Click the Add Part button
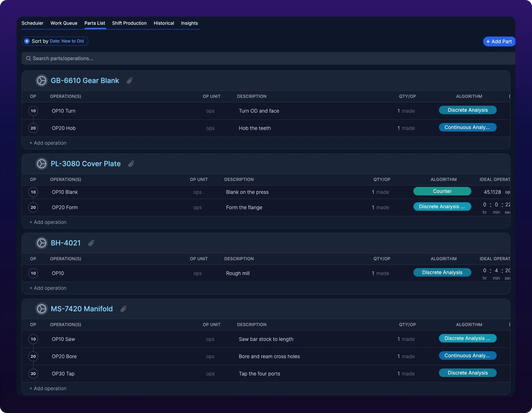This screenshot has height=413, width=532. [499, 42]
